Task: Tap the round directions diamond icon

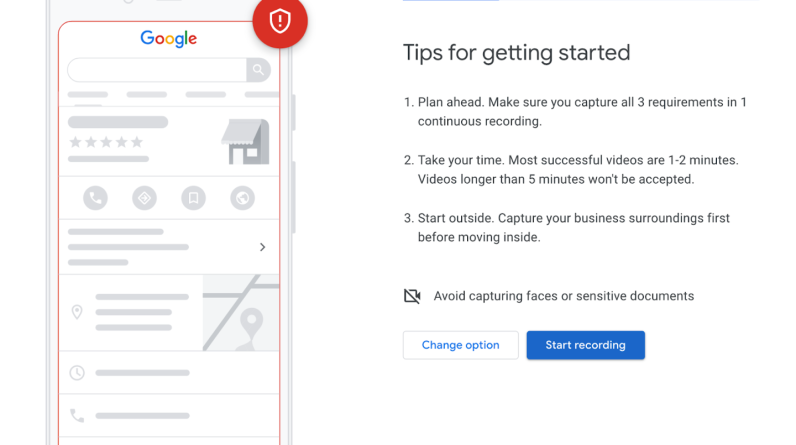Action: click(145, 198)
